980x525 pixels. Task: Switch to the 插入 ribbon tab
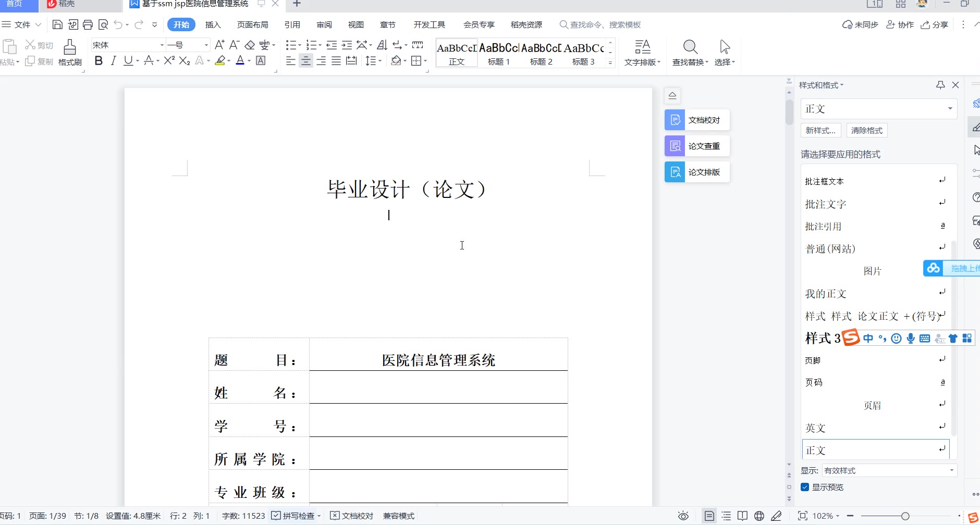coord(213,24)
